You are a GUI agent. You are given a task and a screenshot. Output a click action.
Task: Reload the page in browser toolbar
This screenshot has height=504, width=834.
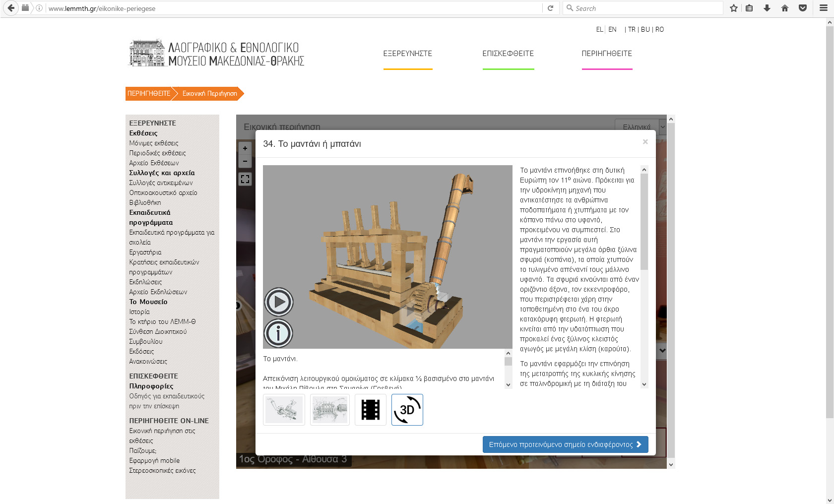coord(550,8)
